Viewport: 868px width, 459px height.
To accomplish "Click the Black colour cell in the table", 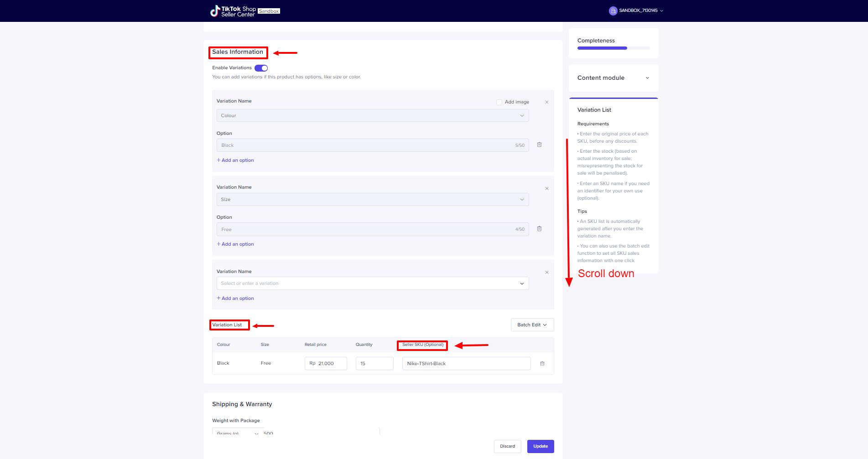I will click(223, 363).
